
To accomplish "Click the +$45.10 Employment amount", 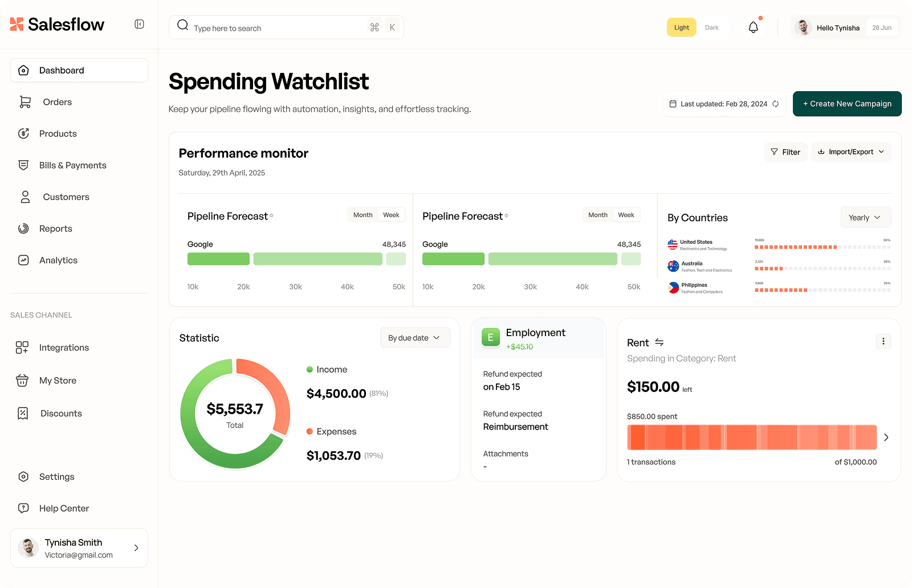I will point(519,346).
